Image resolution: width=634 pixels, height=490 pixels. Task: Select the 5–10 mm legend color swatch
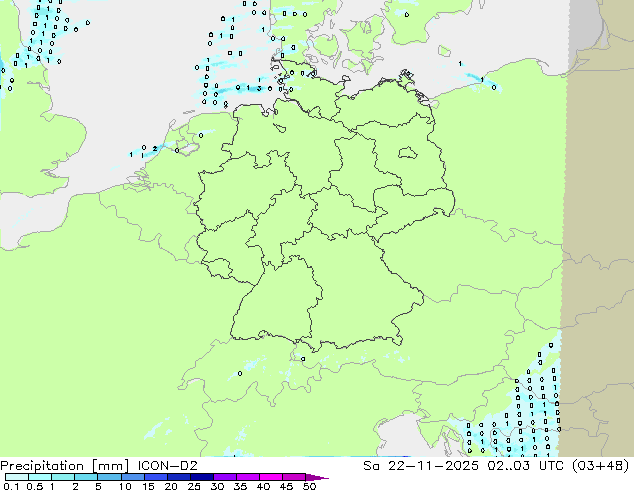click(x=109, y=477)
